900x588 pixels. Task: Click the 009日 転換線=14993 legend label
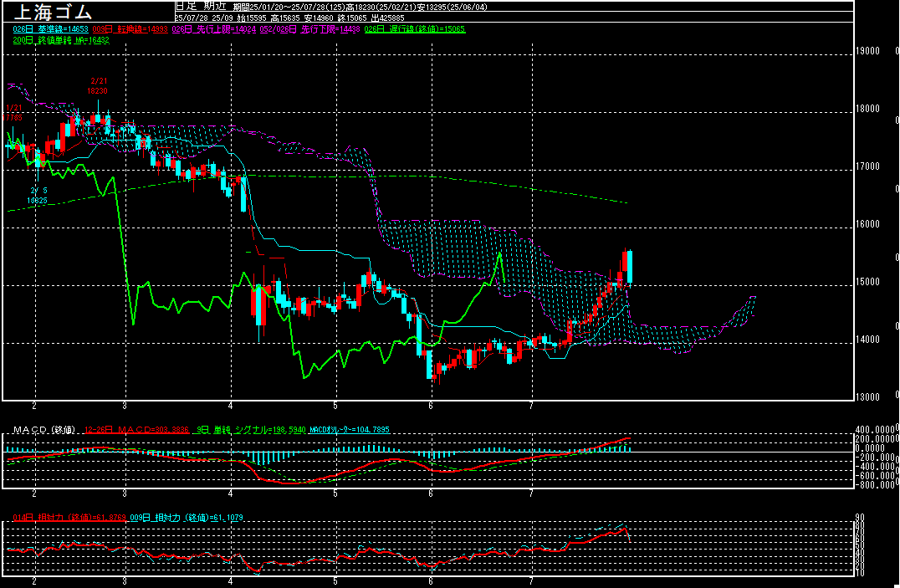130,28
